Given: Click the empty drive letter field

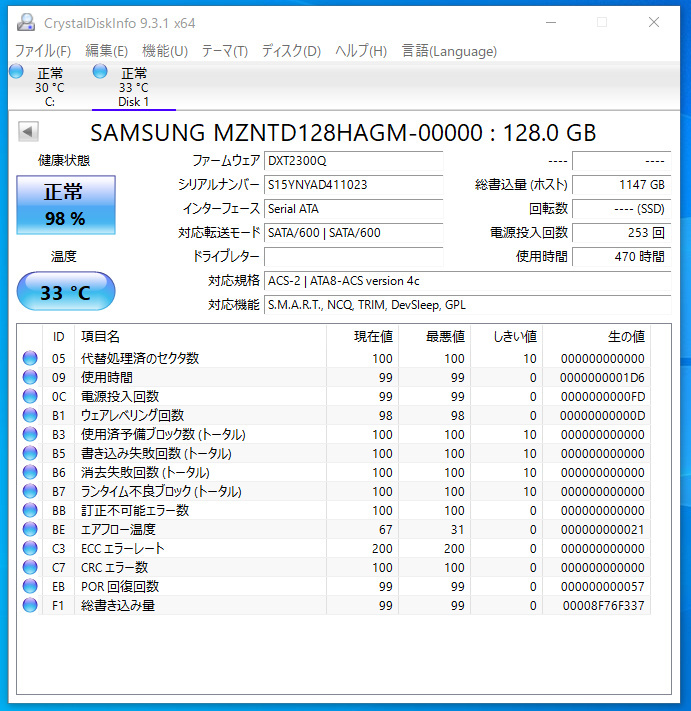Looking at the screenshot, I should [353, 257].
